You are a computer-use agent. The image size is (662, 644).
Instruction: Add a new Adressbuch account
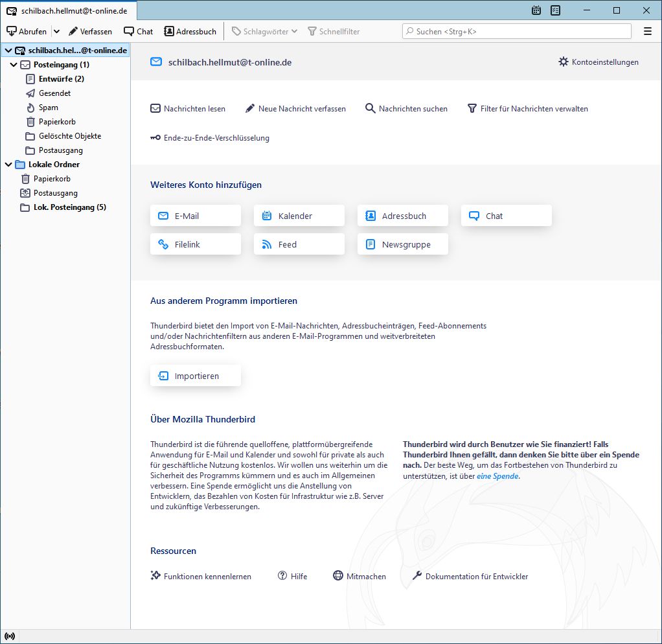(403, 216)
